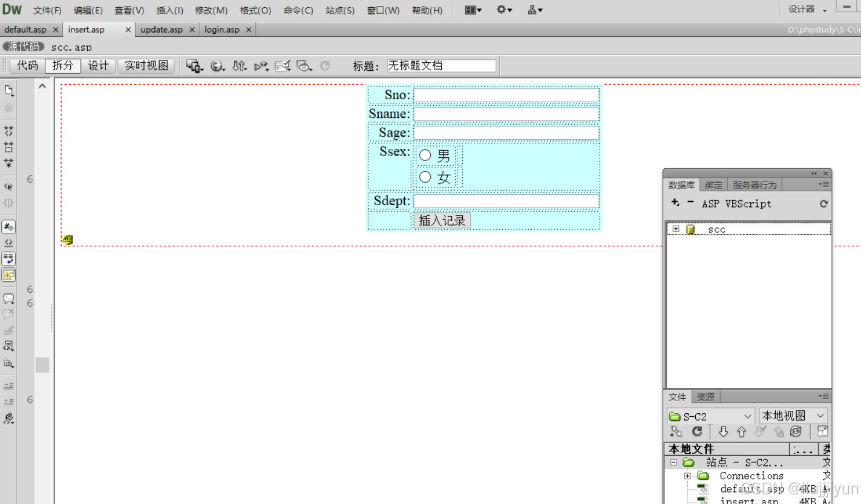Viewport: 861px width, 504px height.
Task: Switch to the default.asp tab
Action: 25,30
